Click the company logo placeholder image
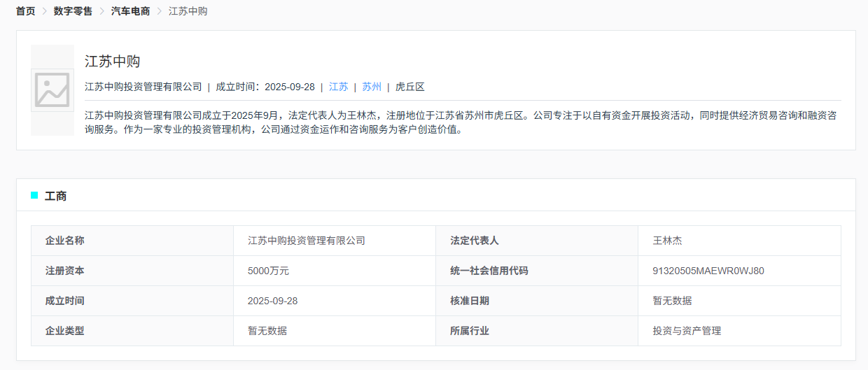 coord(52,90)
